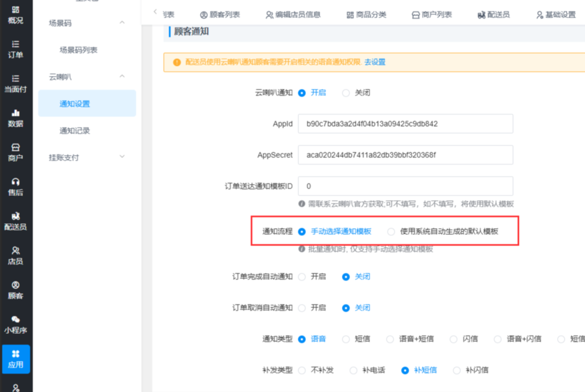
Task: Set 订单完成自动通知 to 关闭
Action: click(x=346, y=276)
